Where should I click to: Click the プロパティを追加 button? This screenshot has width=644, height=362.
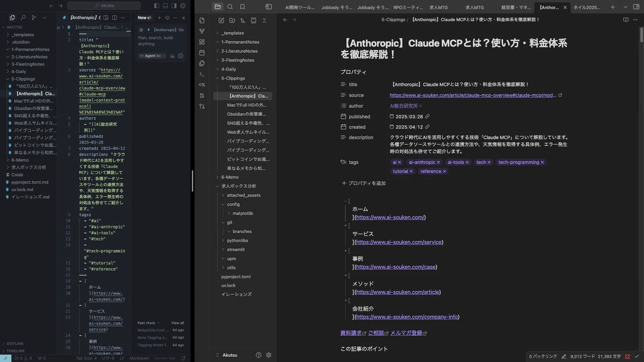(x=363, y=183)
